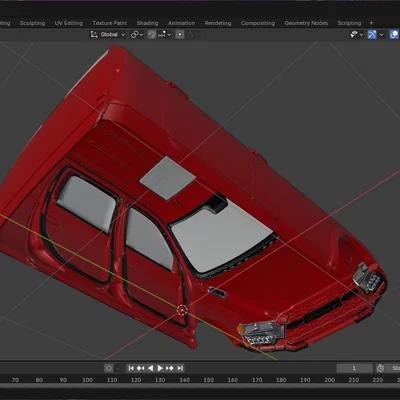
Task: Open the show gizmo options arrow
Action: tap(381, 34)
